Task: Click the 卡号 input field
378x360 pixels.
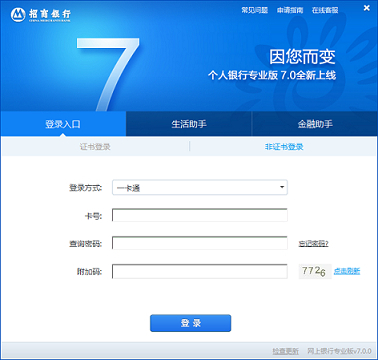Action: tap(200, 215)
